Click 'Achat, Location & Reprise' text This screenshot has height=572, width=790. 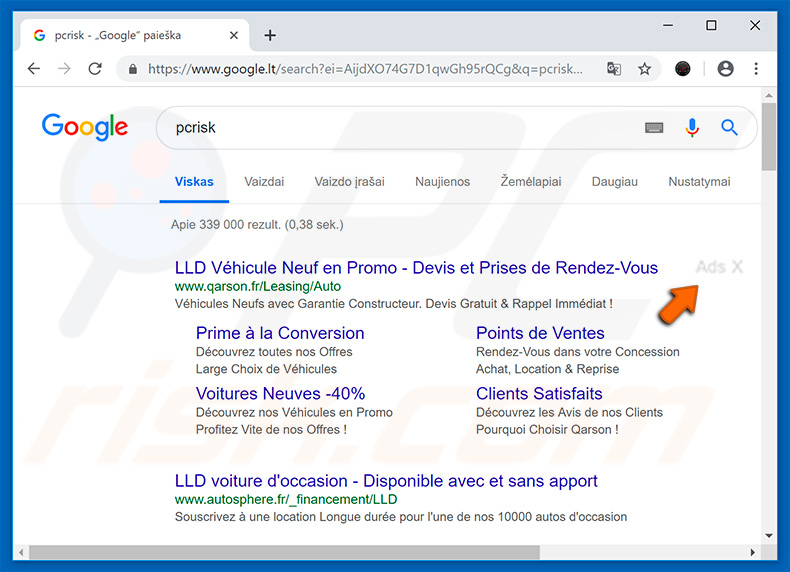[547, 369]
